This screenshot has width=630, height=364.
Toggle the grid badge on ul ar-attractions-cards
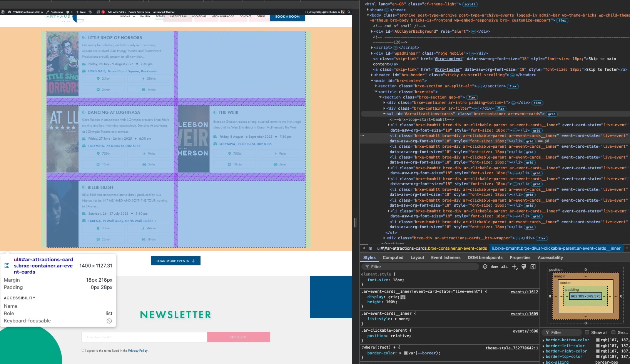click(x=551, y=114)
